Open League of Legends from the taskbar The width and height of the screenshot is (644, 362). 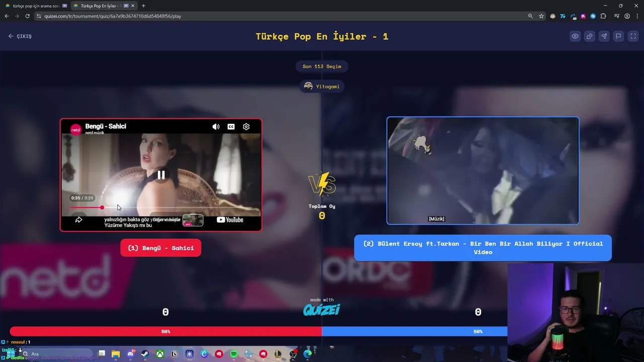[278, 354]
